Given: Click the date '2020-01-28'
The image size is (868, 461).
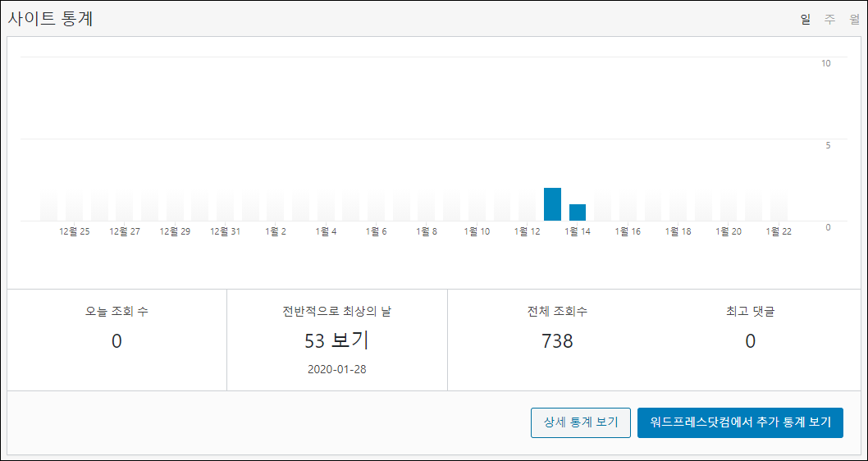Looking at the screenshot, I should point(336,370).
